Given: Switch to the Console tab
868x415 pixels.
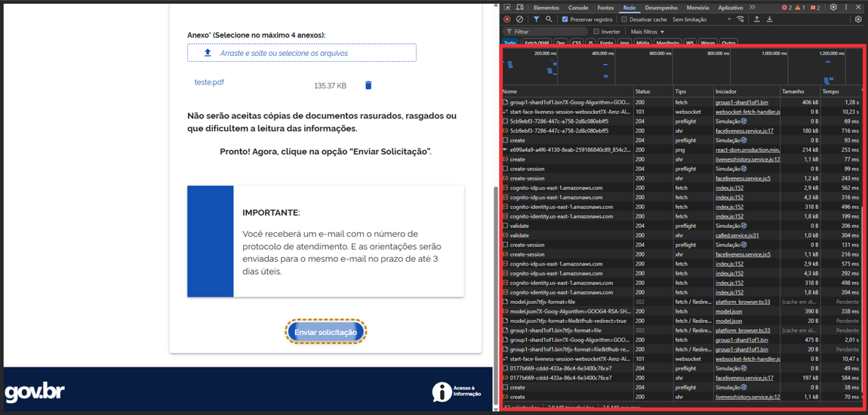Looking at the screenshot, I should pos(578,8).
